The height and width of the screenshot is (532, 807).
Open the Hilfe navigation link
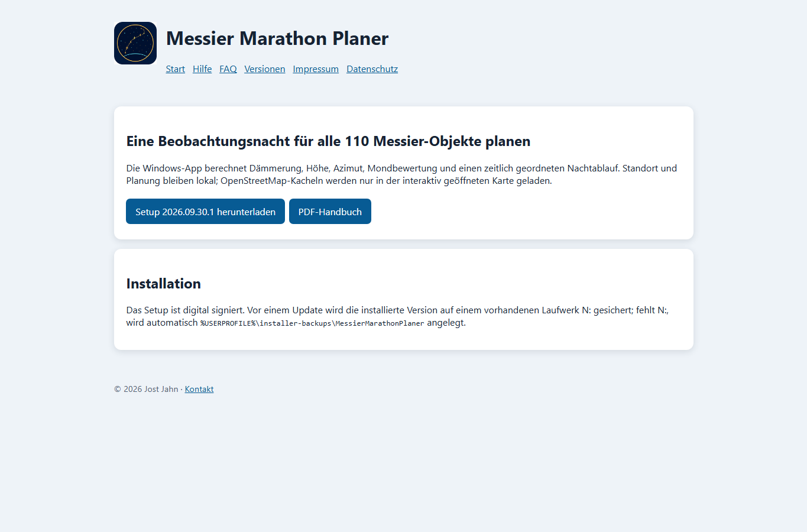[202, 69]
